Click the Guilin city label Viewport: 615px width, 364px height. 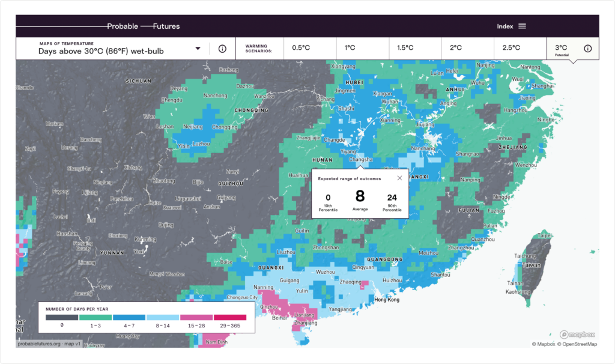click(302, 231)
